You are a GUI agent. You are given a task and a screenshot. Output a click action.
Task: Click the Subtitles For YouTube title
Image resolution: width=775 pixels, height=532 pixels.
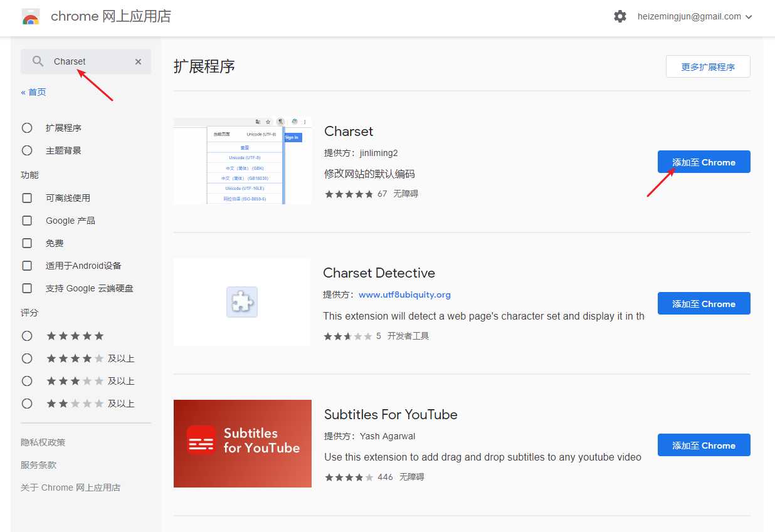pos(391,414)
